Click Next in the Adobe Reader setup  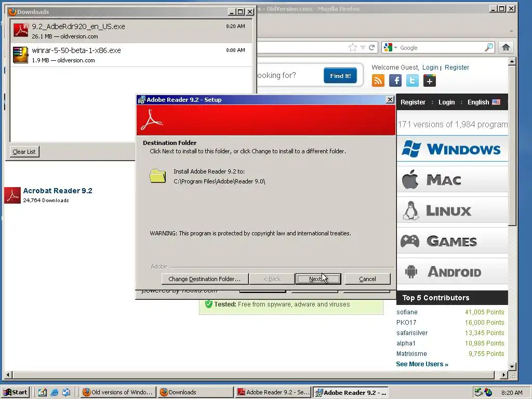tap(318, 279)
